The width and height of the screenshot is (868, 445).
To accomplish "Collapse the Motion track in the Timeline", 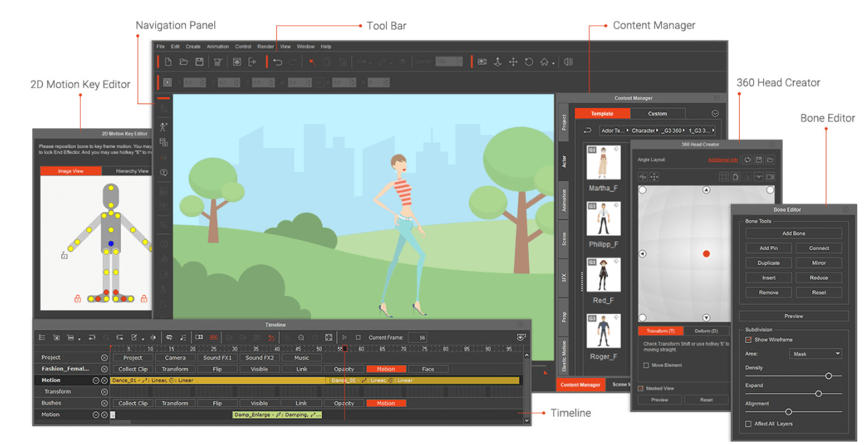I will [95, 380].
